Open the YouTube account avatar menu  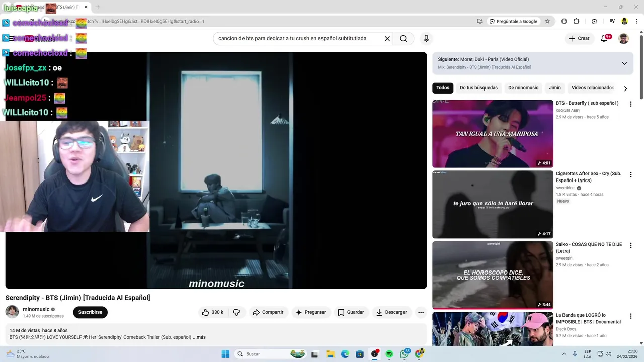pos(623,38)
